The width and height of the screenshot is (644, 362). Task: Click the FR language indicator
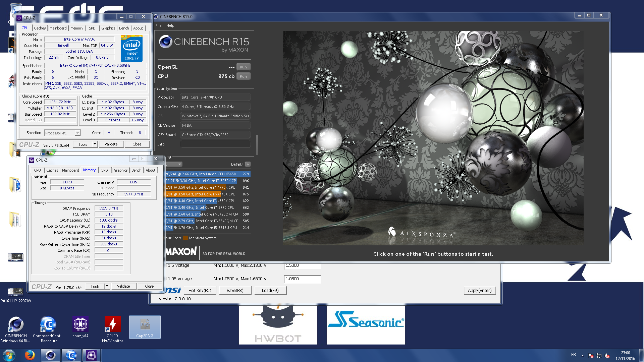(573, 355)
